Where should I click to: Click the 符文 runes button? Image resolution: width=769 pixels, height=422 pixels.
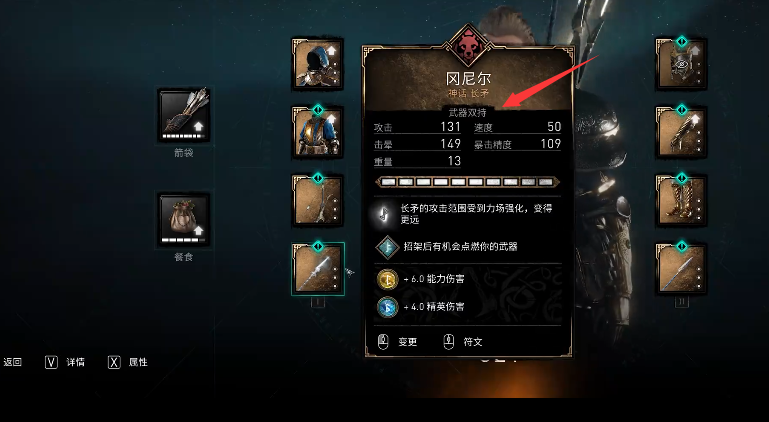pyautogui.click(x=463, y=342)
